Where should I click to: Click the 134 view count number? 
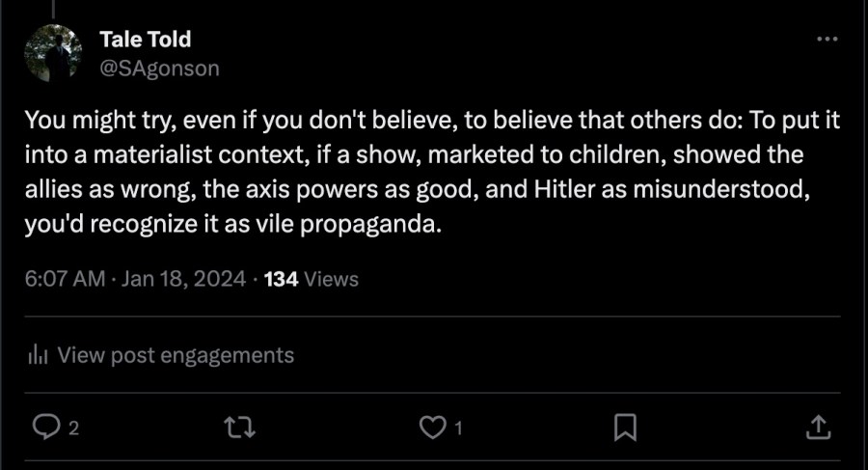pos(281,279)
